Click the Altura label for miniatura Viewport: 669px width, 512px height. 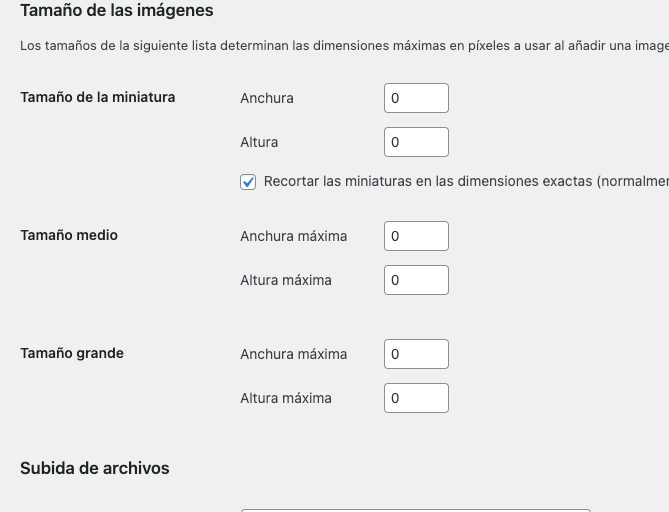pos(259,142)
